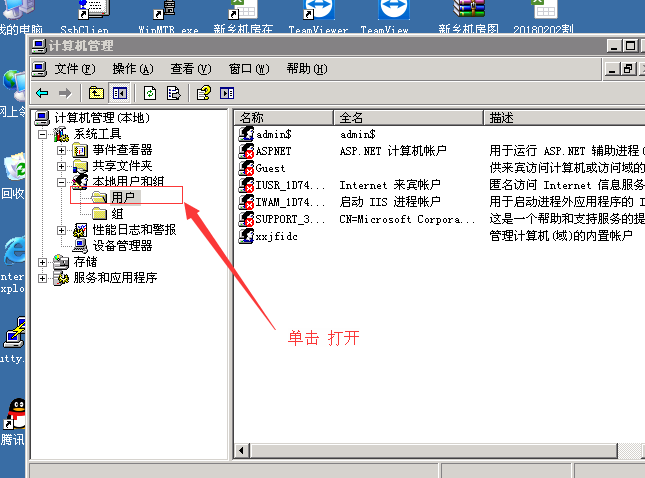Click the 描述 column header

(x=560, y=117)
